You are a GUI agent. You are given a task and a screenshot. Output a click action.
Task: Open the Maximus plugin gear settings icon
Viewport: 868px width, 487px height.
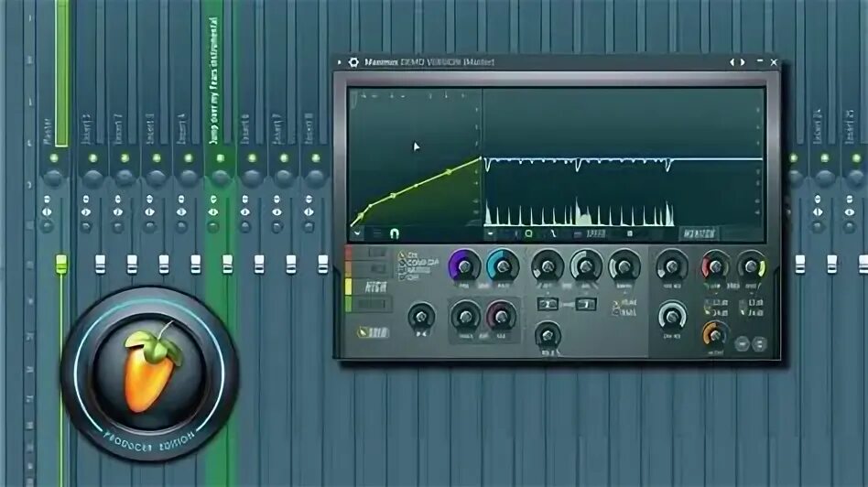[x=353, y=62]
